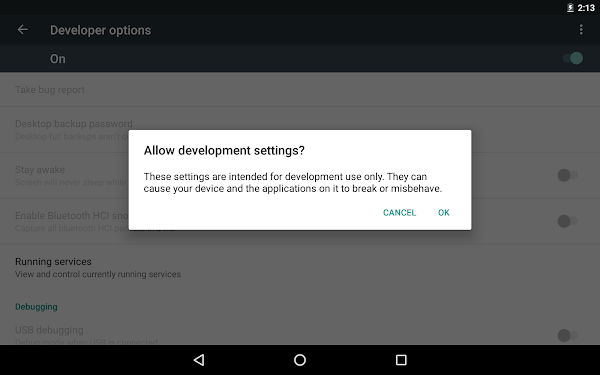Open the three-dot overflow menu

tap(581, 29)
